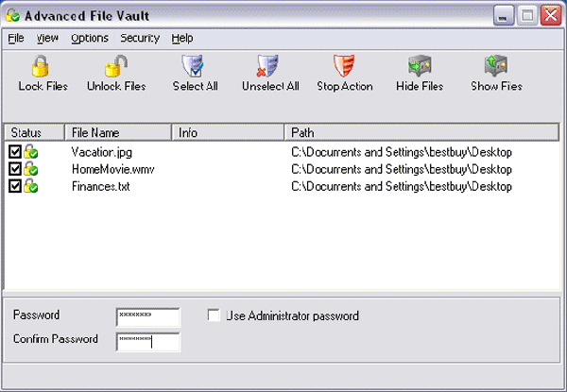Viewport: 567px width, 392px height.
Task: Close the Advanced File Vault window
Action: coord(551,15)
